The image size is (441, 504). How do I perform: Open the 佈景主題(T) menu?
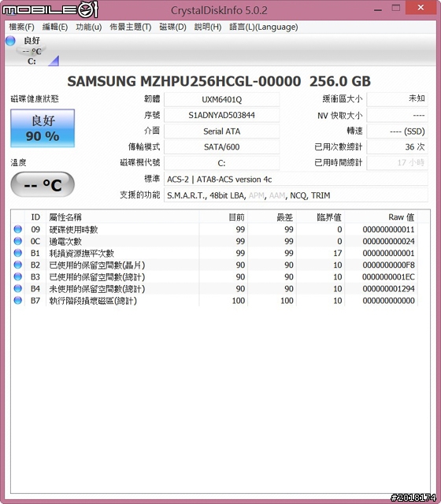point(131,27)
